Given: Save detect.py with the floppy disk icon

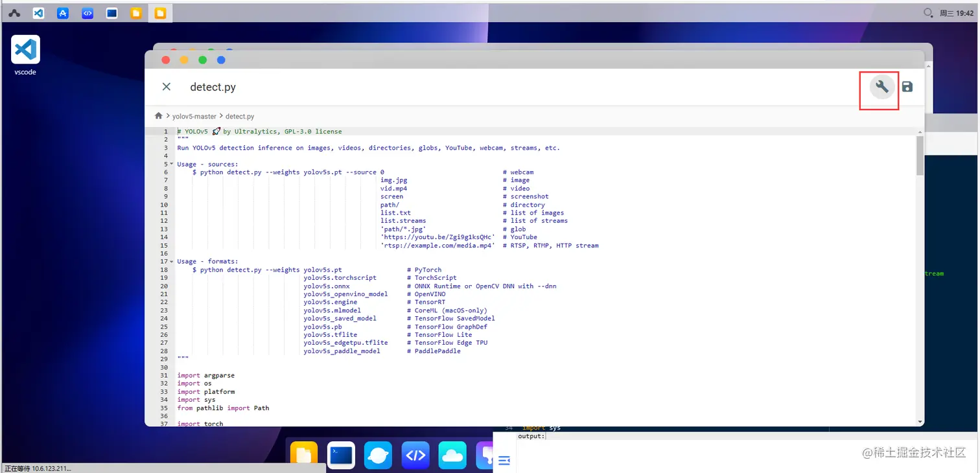Looking at the screenshot, I should coord(907,87).
